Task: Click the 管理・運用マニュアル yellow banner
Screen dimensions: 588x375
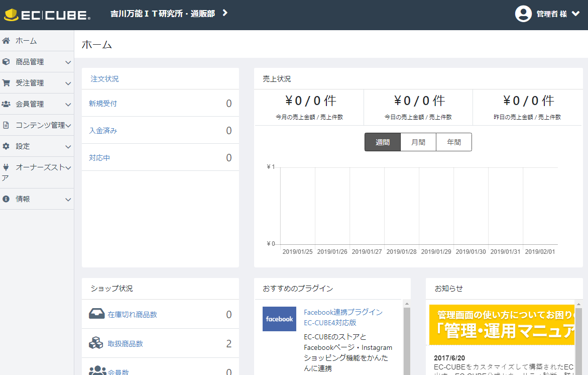Action: pyautogui.click(x=502, y=324)
